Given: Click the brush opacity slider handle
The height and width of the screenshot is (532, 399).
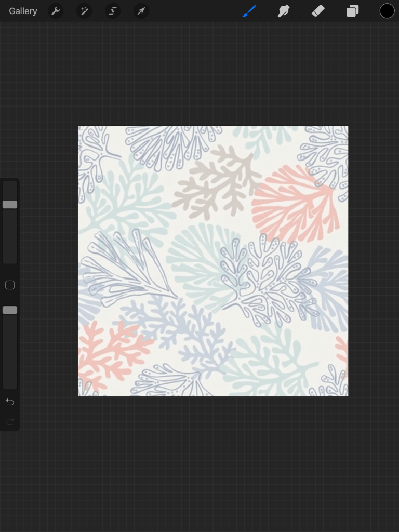Looking at the screenshot, I should [10, 310].
